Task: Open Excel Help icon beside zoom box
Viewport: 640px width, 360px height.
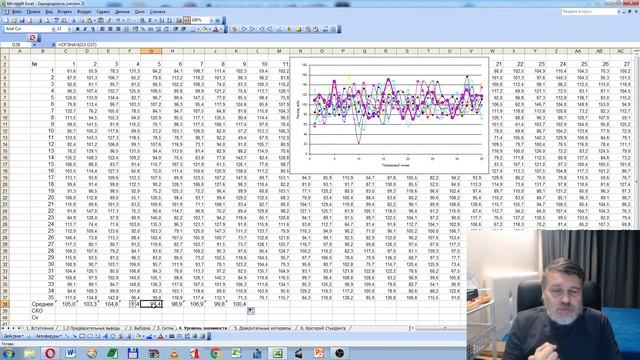Action: click(x=218, y=20)
